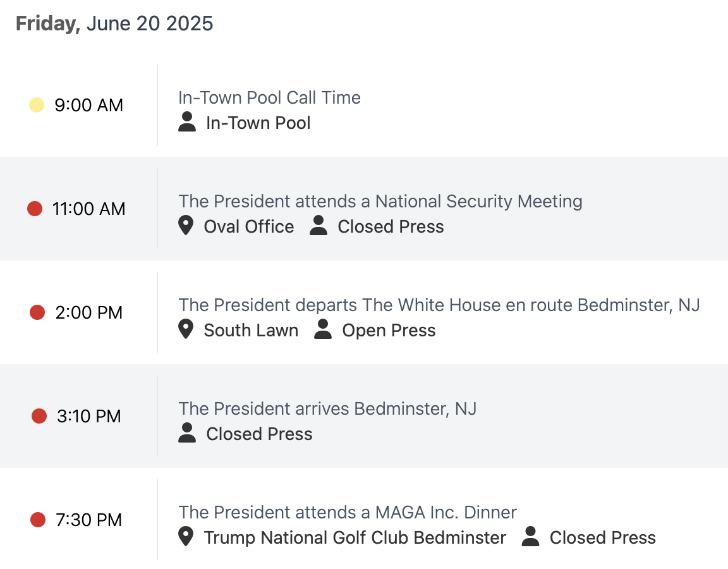Select the departs The White House event title

click(x=439, y=305)
